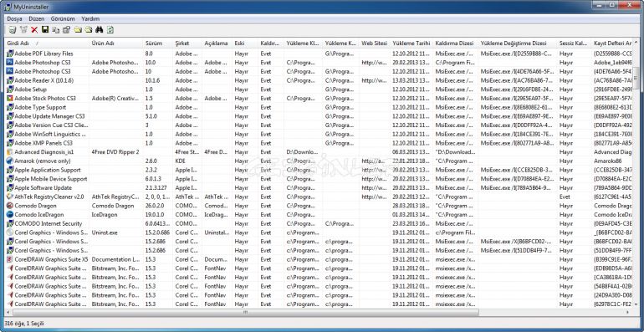Click version cell 10.1.6
The height and width of the screenshot is (332, 644).
[x=153, y=80]
